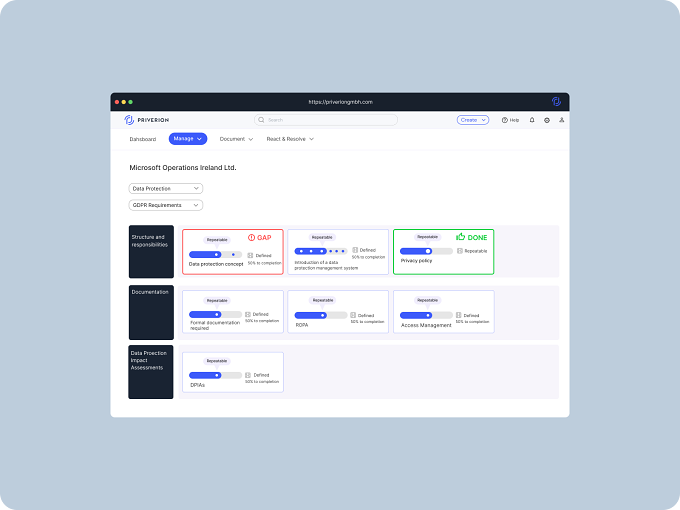Click the 'Formal documentation required' card title

click(215, 325)
